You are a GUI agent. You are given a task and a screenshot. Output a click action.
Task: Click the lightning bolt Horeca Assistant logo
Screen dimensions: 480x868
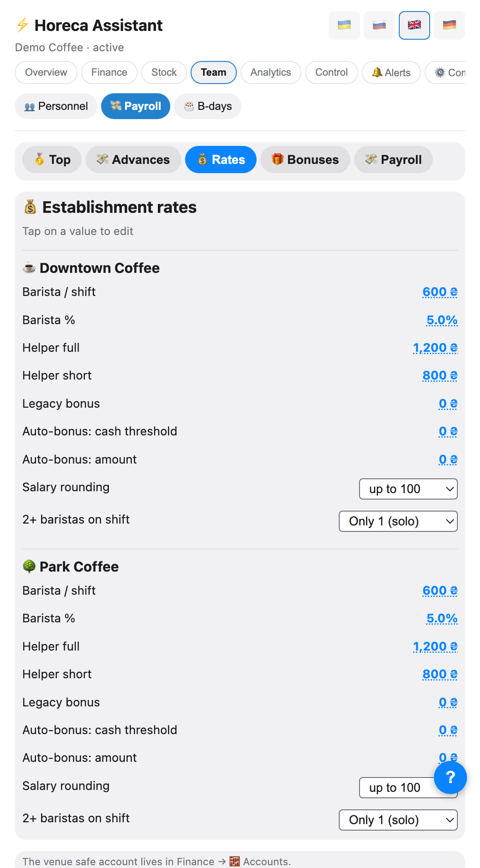[x=22, y=25]
